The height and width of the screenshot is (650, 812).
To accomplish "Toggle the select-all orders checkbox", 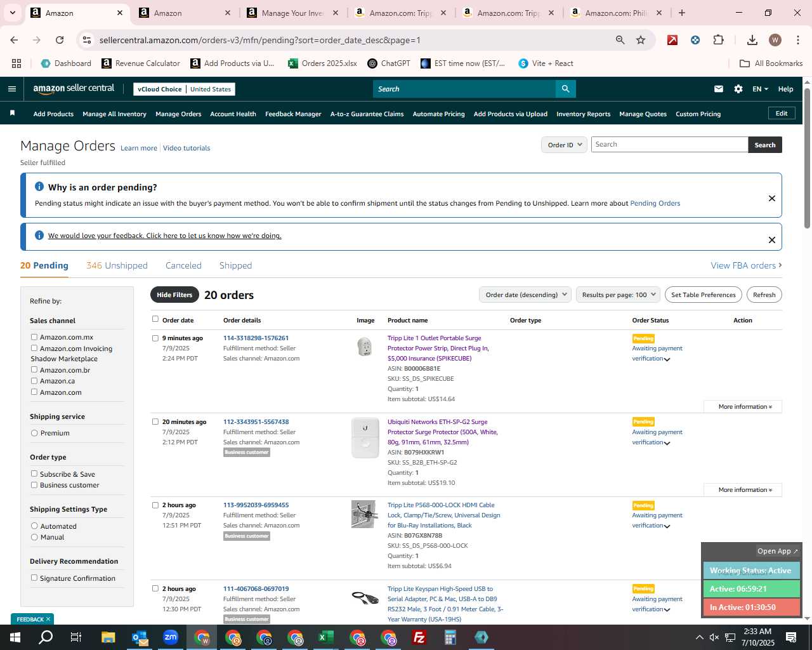I will (155, 319).
